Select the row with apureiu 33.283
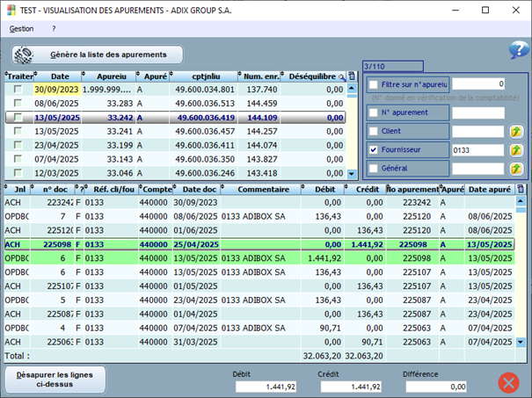 pyautogui.click(x=175, y=104)
